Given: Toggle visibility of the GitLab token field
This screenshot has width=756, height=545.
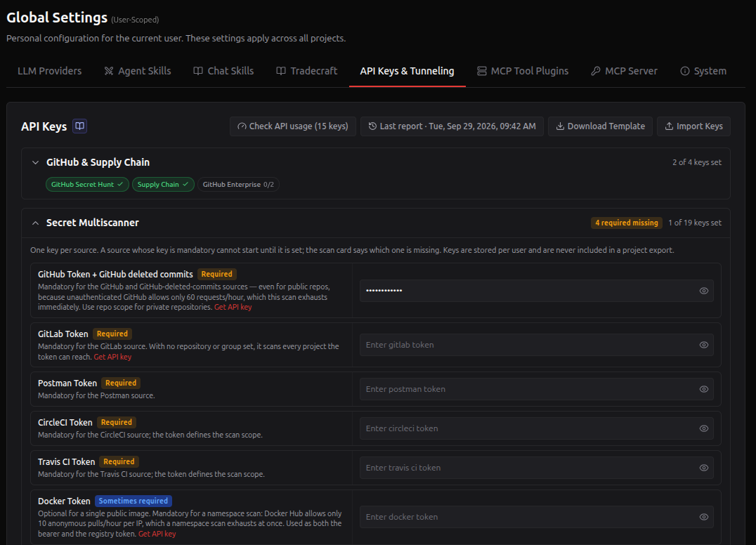Looking at the screenshot, I should [x=704, y=345].
